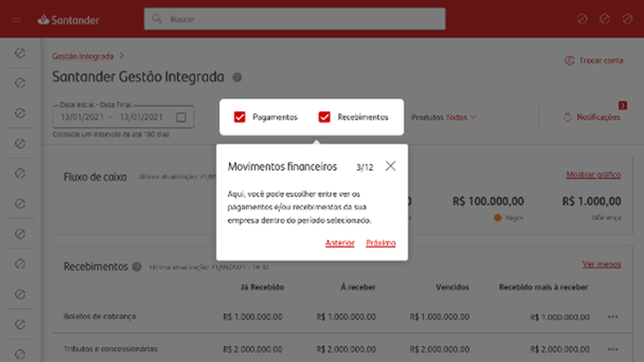This screenshot has width=644, height=362.
Task: Open the calendar icon in the date field
Action: [181, 117]
